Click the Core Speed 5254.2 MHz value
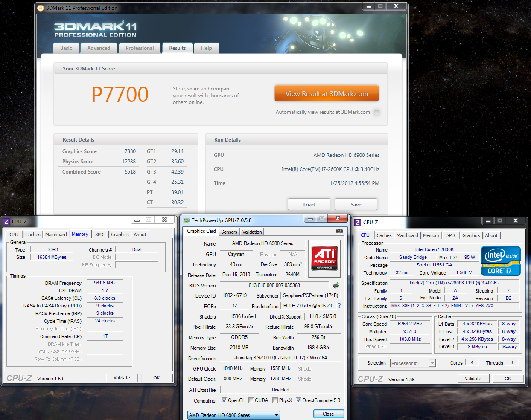The height and width of the screenshot is (420, 531). coord(410,324)
